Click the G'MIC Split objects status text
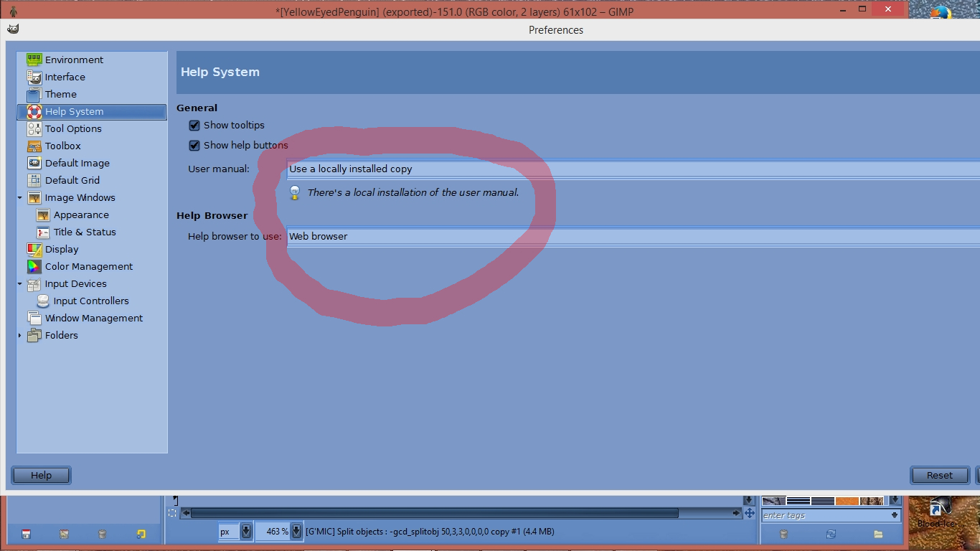Screen dimensions: 980x551 [430, 532]
